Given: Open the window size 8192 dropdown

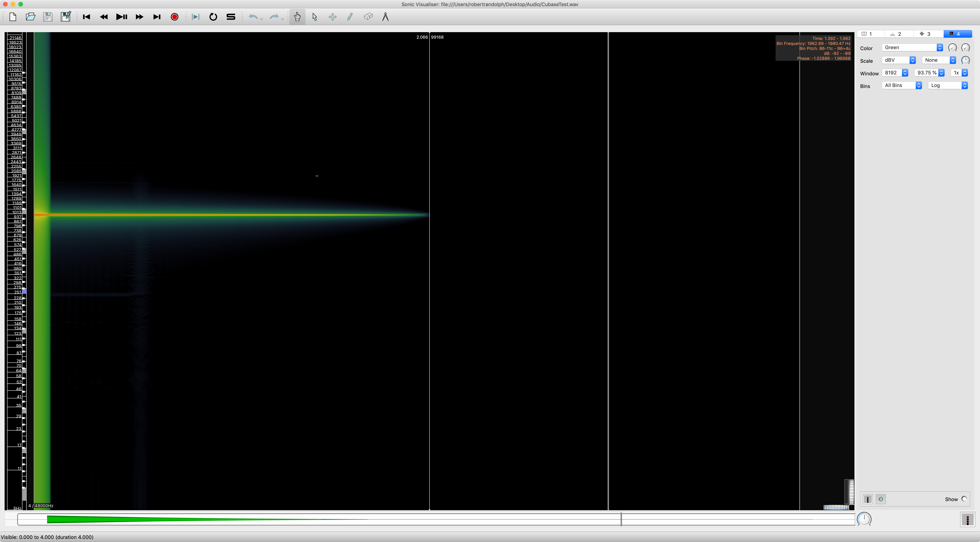Looking at the screenshot, I should pos(895,73).
